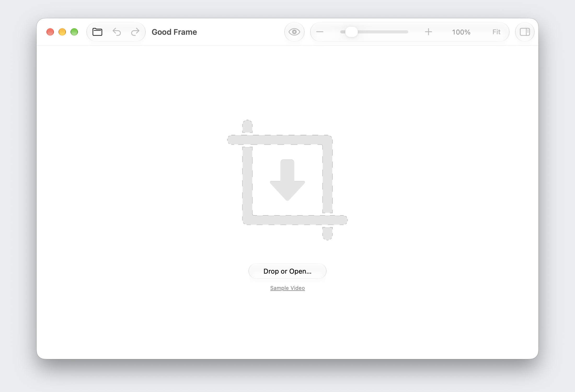Click the Fit zoom button
Screen dimensions: 575x392
coord(496,32)
